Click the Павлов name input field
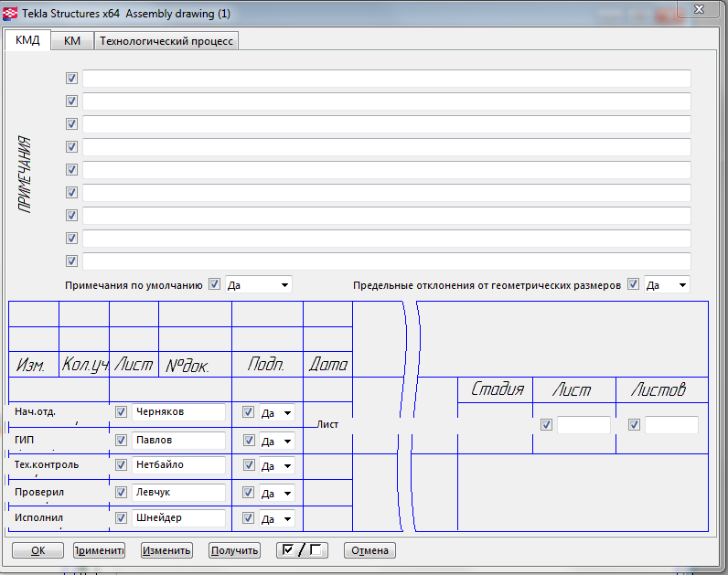Screen dimensions: 728x575 (x=178, y=440)
